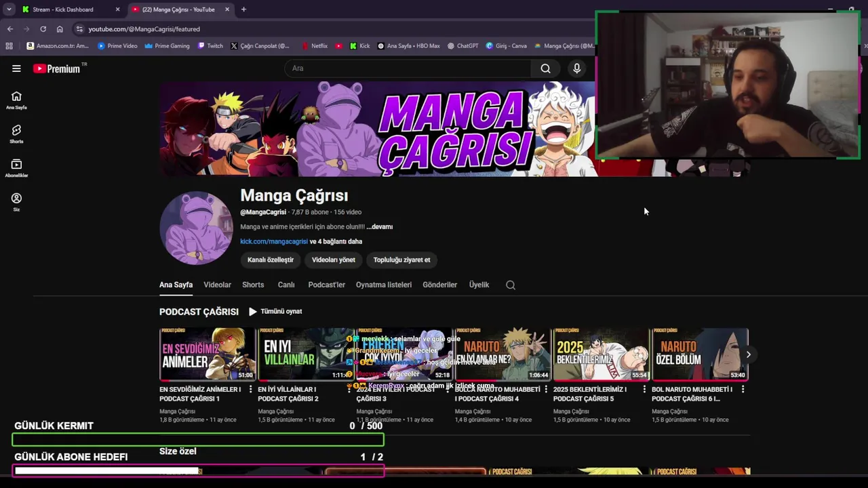Open the PODCAST ÇAĞRISI section title
This screenshot has width=868, height=488.
199,312
